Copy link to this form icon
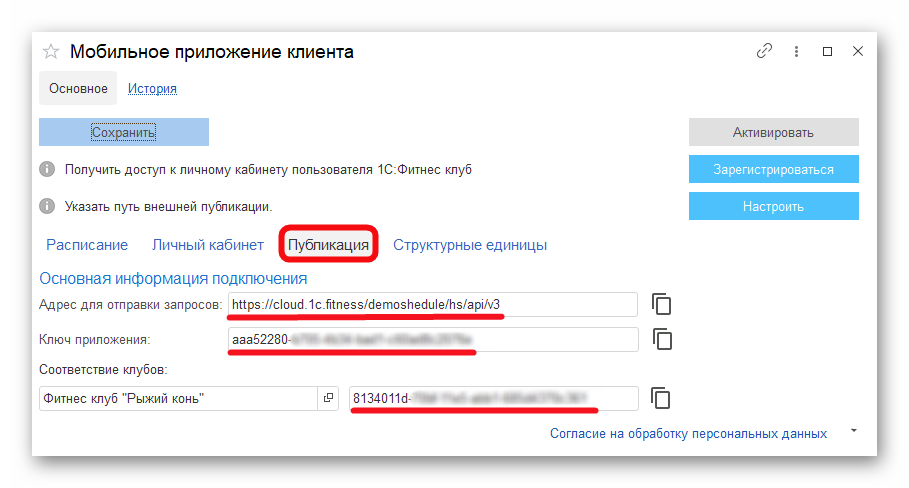This screenshot has width=909, height=488. 764,51
